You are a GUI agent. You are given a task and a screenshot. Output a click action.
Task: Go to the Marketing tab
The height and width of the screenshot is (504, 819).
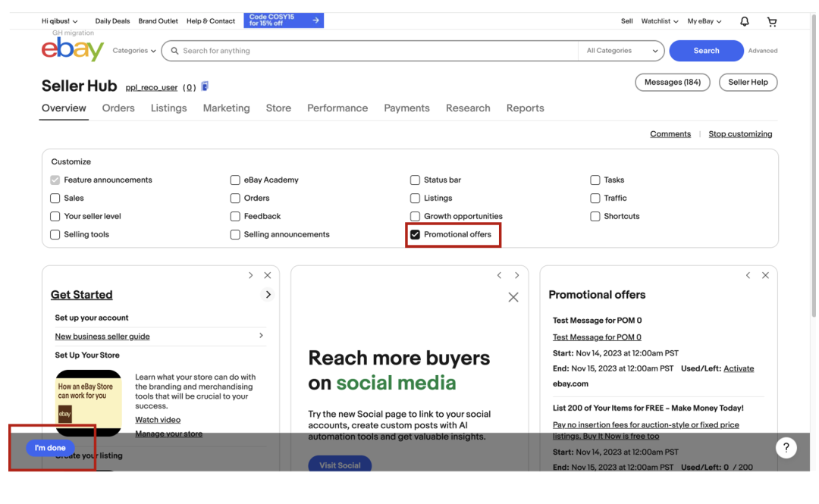point(226,108)
